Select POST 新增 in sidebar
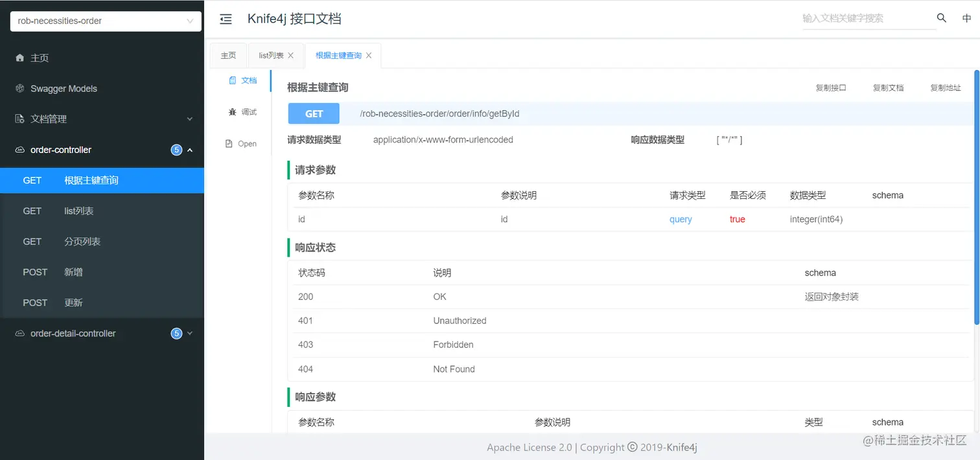The image size is (980, 460). pos(102,272)
